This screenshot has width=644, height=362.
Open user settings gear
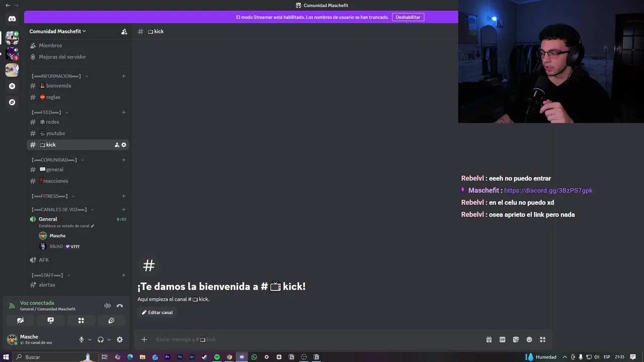pos(120,339)
